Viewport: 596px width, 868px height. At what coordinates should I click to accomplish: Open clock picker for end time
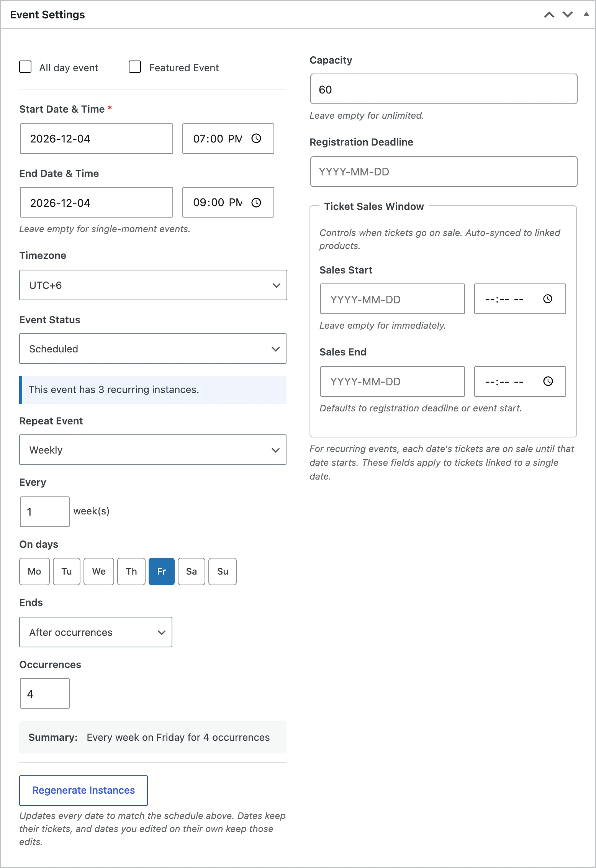pyautogui.click(x=256, y=202)
